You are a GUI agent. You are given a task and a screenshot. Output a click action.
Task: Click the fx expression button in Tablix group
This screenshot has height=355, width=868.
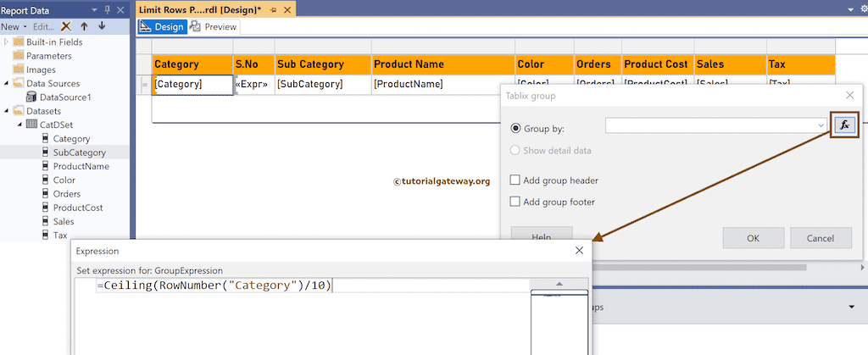(844, 125)
